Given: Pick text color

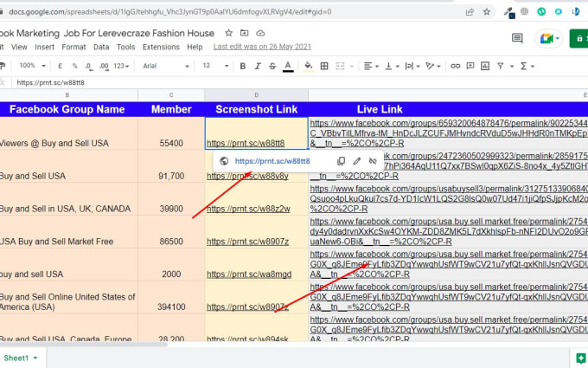Looking at the screenshot, I should coord(288,66).
